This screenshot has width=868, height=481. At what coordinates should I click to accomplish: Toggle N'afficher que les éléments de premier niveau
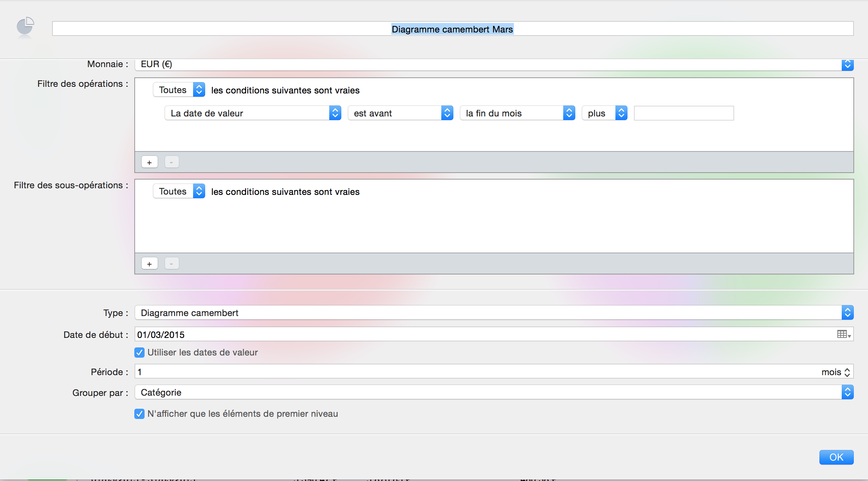pos(139,414)
